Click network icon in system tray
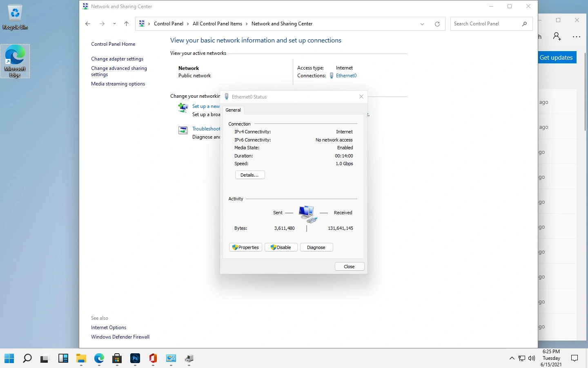This screenshot has height=368, width=588. pyautogui.click(x=522, y=359)
